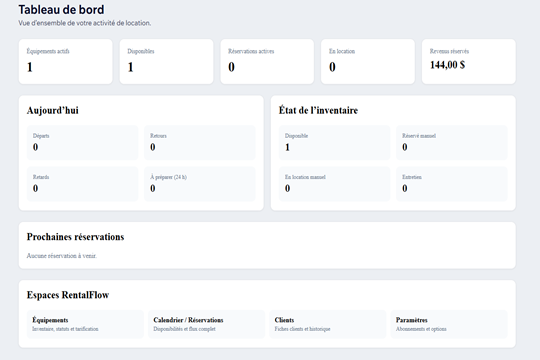This screenshot has height=360, width=540.
Task: Click the Inventaire, statuts et tarification text
Action: (x=65, y=329)
